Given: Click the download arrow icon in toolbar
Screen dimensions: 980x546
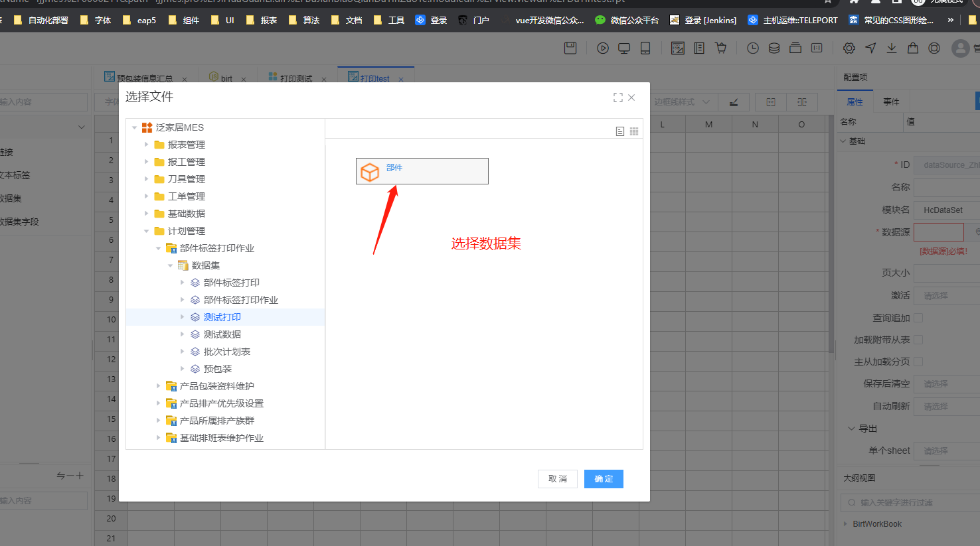Looking at the screenshot, I should pos(892,48).
